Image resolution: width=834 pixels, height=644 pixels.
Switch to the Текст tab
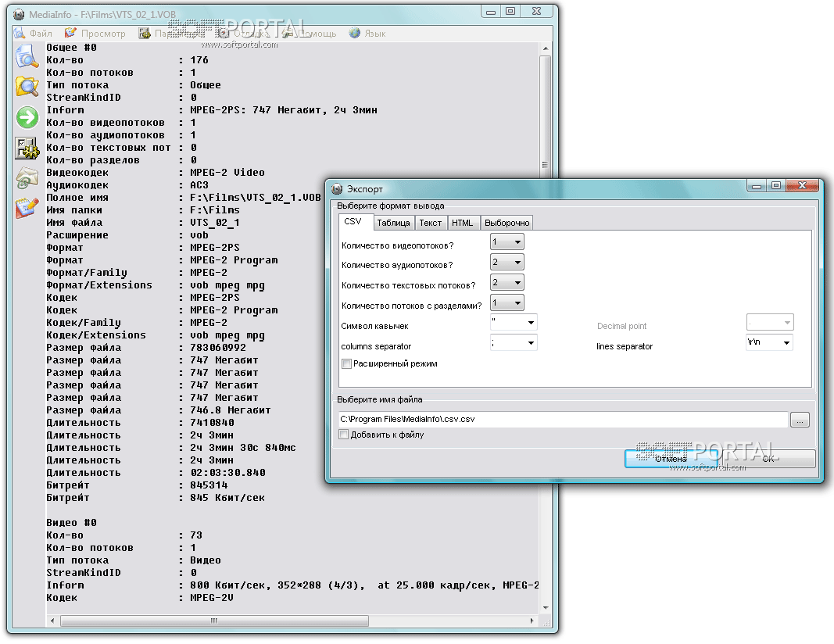431,223
